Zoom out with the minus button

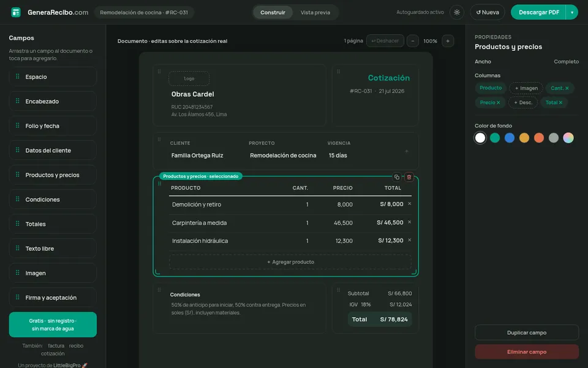point(412,41)
